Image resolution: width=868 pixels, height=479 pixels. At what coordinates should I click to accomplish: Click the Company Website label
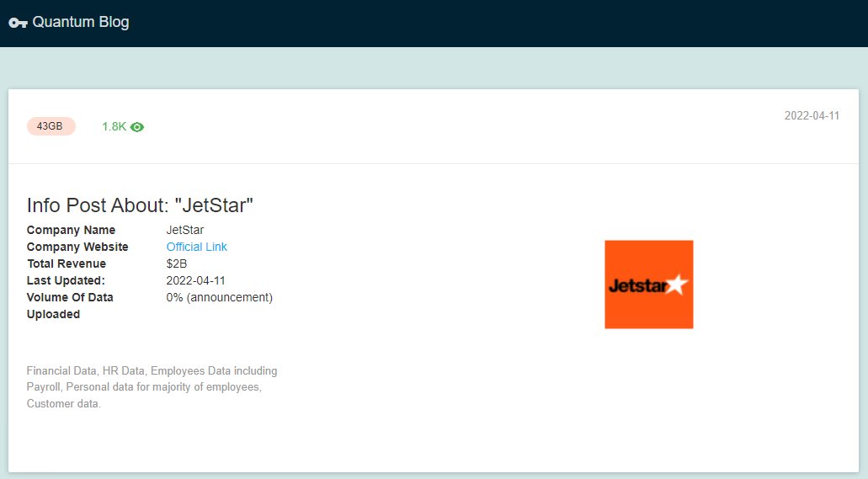tap(77, 247)
